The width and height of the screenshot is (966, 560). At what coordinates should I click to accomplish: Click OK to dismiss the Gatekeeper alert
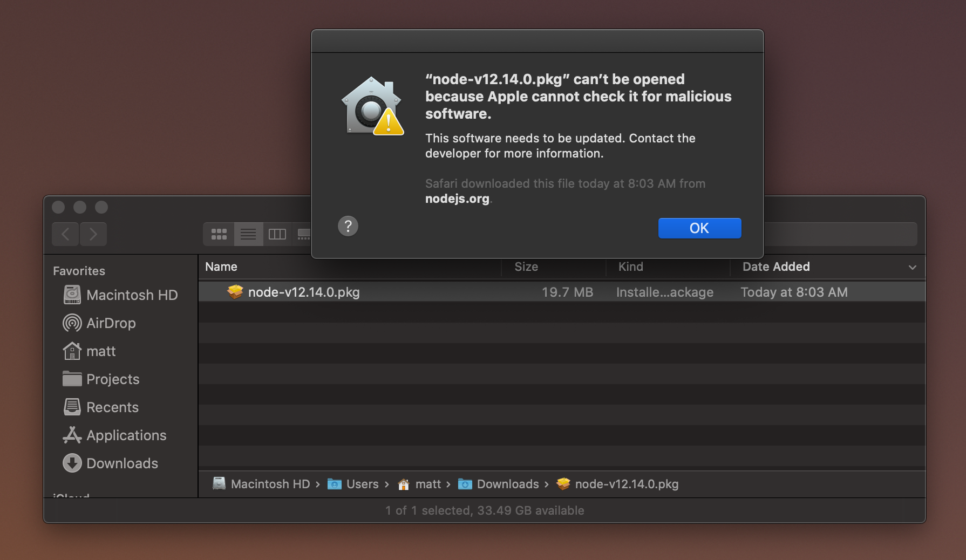(x=699, y=228)
